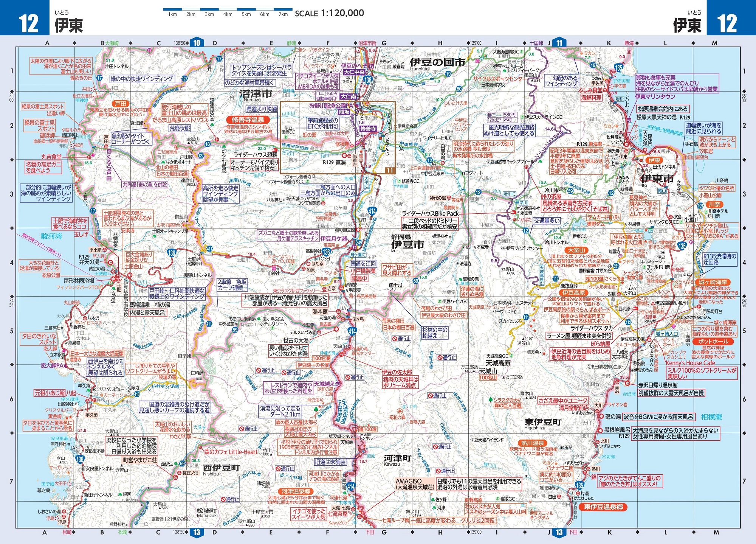Screen dimensions: 756x544
Task: Click the 天城高原IC vertical label box
Action: pos(541,275)
